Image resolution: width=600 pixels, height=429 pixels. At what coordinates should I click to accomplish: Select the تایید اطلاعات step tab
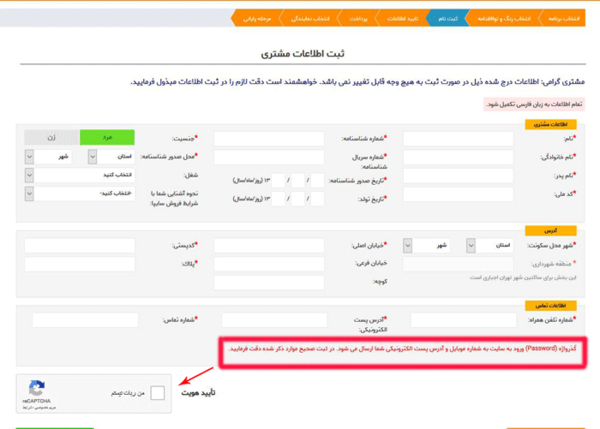(x=401, y=18)
